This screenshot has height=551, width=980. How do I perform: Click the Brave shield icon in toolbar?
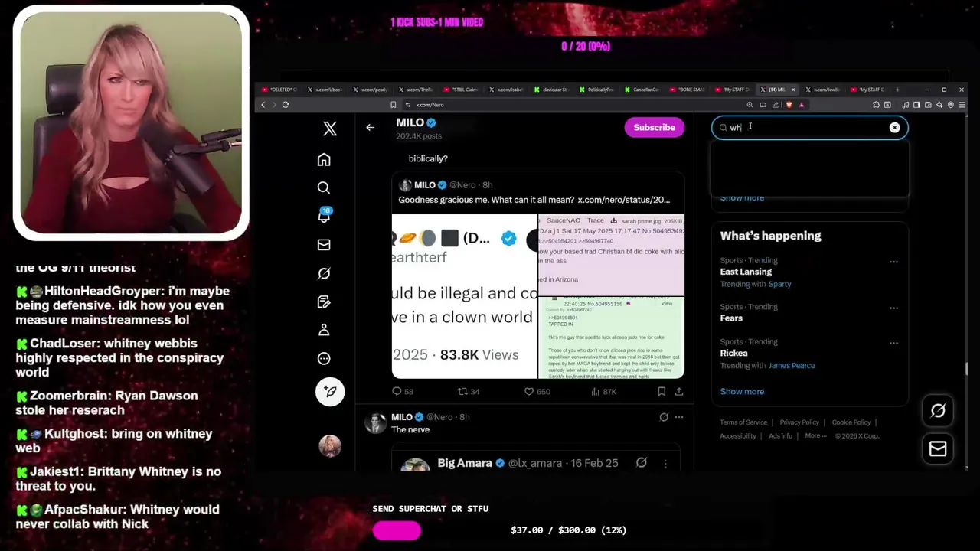[x=789, y=105]
